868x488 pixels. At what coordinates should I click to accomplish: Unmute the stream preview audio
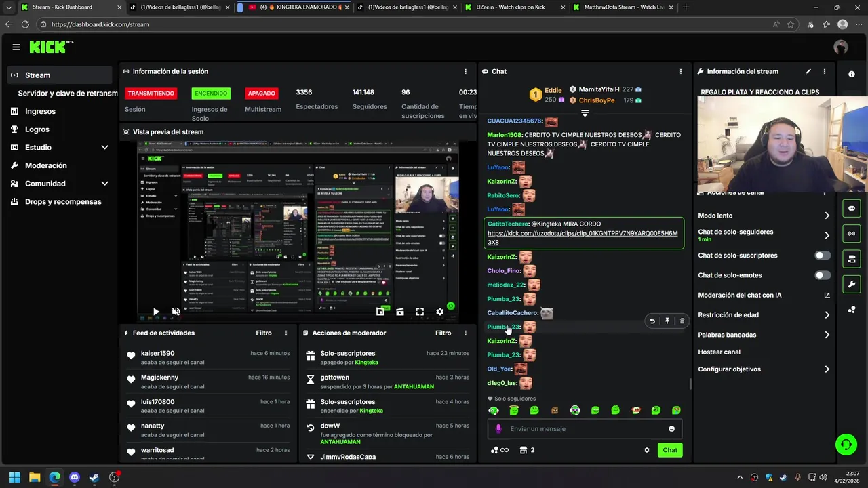click(176, 312)
